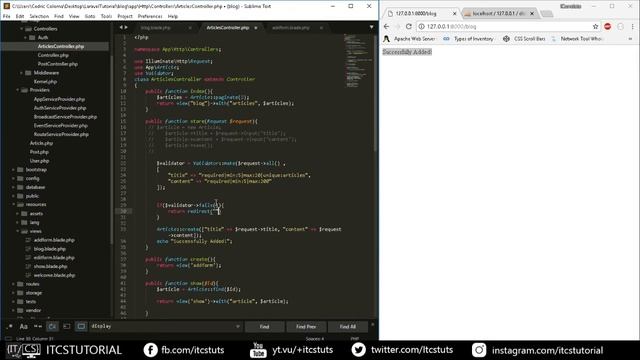Open the Project menu

point(125,16)
